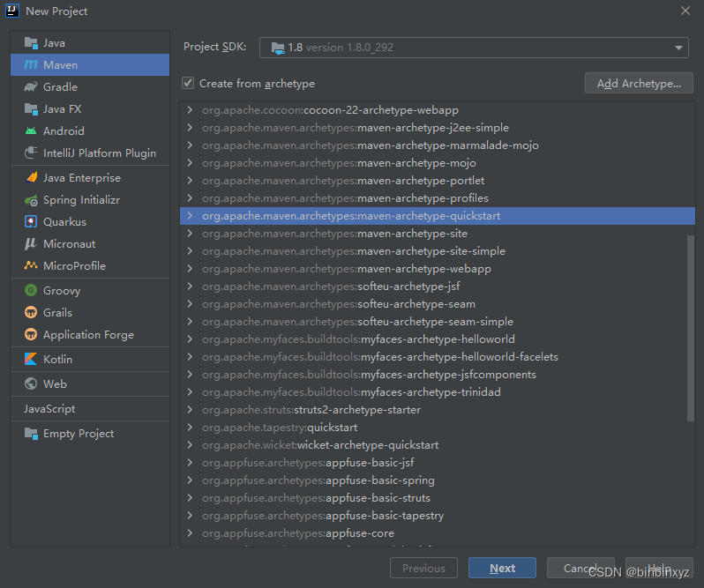Expand cocoon-22-archetype-webapp node
The height and width of the screenshot is (588, 704).
[x=190, y=110]
